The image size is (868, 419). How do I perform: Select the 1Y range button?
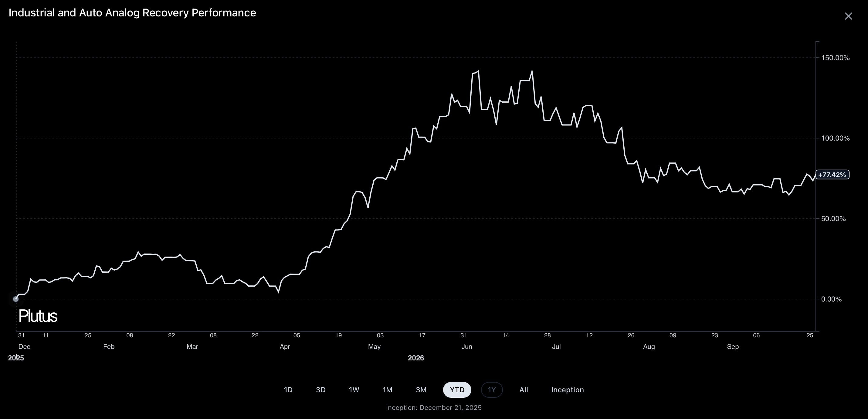492,390
